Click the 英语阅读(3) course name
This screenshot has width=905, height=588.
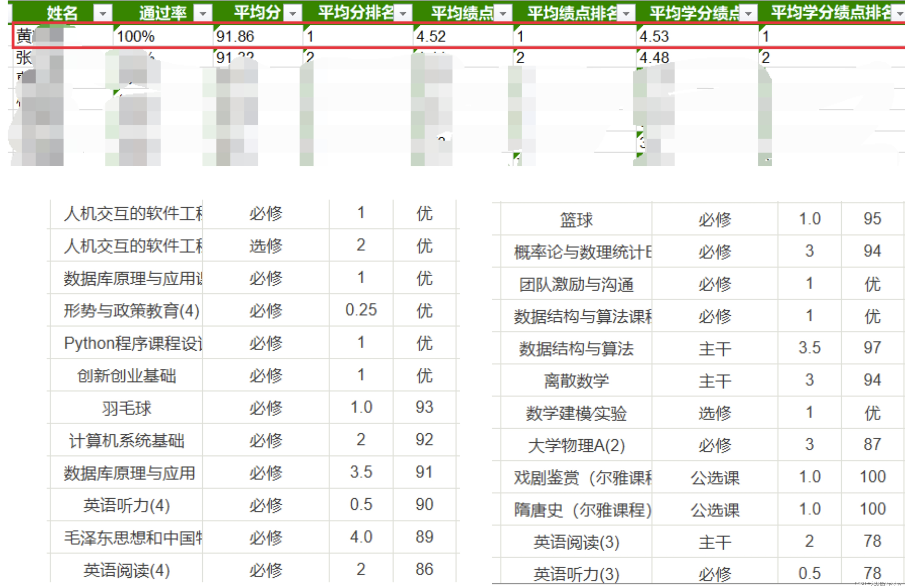(x=576, y=542)
